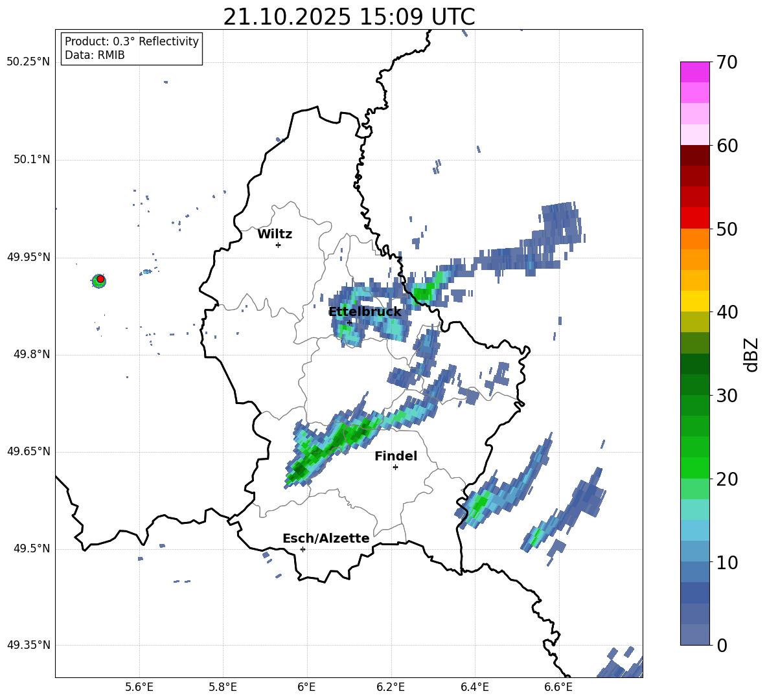The height and width of the screenshot is (700, 767).
Task: Click the 49.35°N latitude label
Action: coord(29,645)
